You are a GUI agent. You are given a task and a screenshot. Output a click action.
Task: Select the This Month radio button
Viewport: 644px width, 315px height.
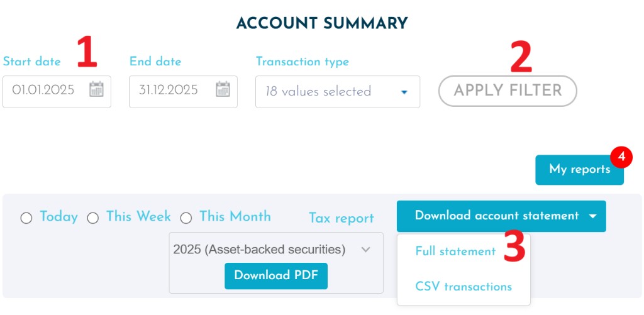coord(186,218)
